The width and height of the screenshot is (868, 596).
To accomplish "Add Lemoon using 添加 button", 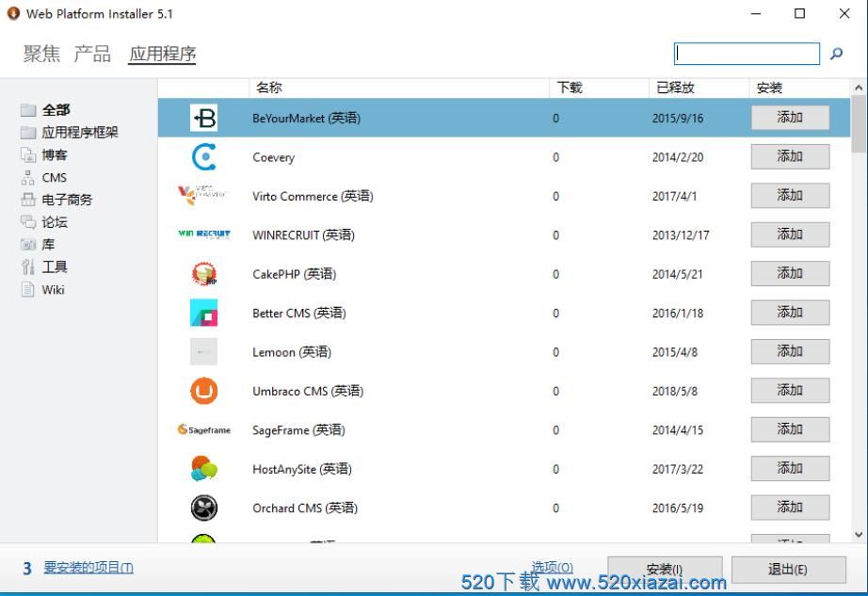I will tap(790, 351).
